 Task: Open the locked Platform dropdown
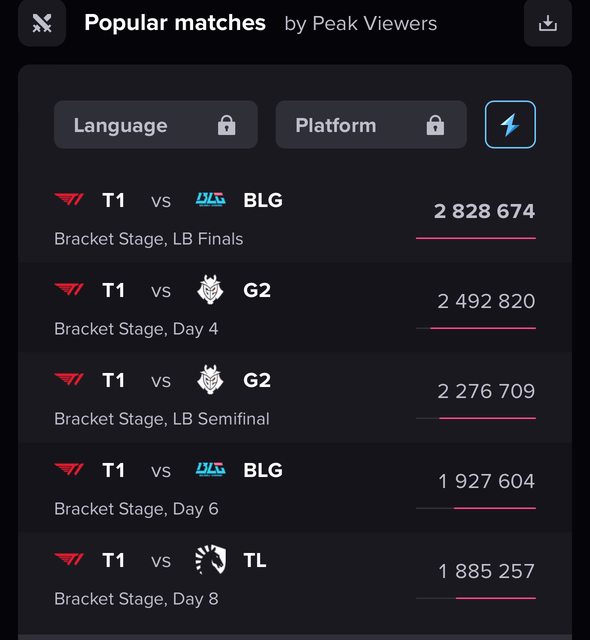point(371,124)
